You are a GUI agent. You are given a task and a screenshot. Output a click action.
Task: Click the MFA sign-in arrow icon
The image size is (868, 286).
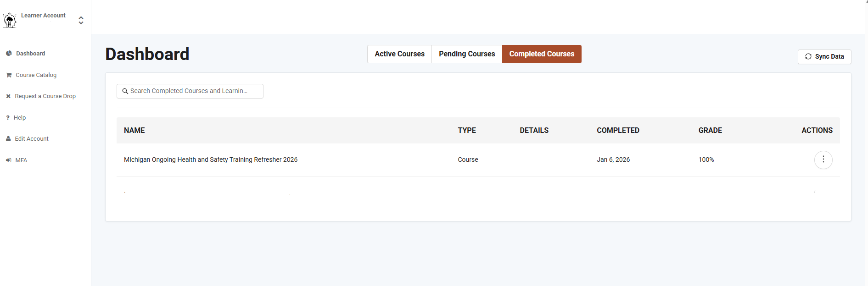click(8, 160)
